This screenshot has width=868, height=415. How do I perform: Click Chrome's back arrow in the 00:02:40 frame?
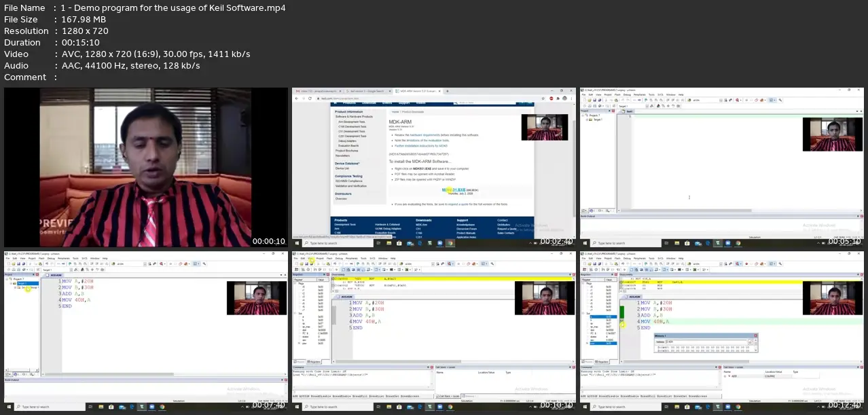coord(297,98)
